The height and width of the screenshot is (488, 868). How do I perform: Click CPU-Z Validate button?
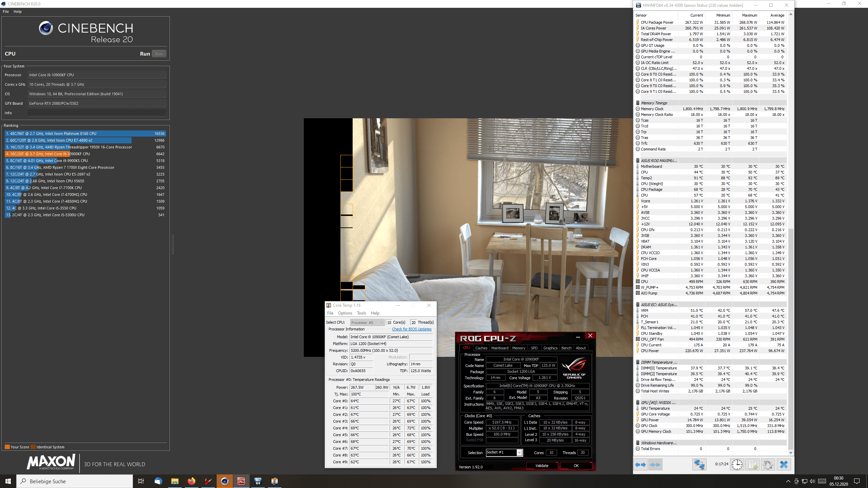[x=542, y=466]
